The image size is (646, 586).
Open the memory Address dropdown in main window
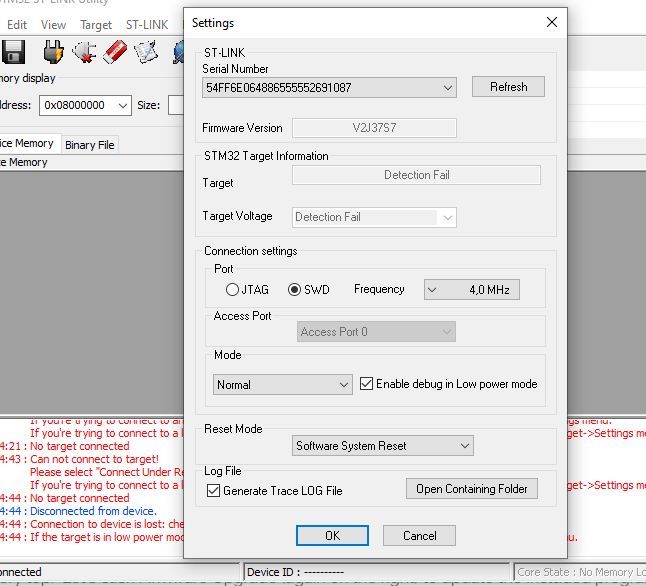[x=122, y=105]
